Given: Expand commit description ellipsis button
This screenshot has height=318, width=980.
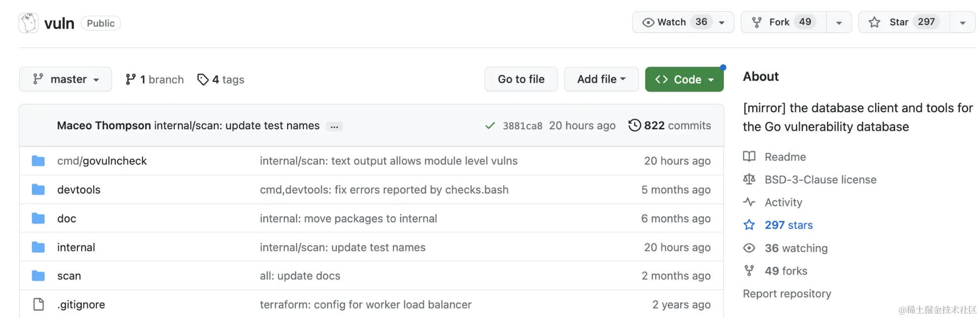Looking at the screenshot, I should [334, 126].
